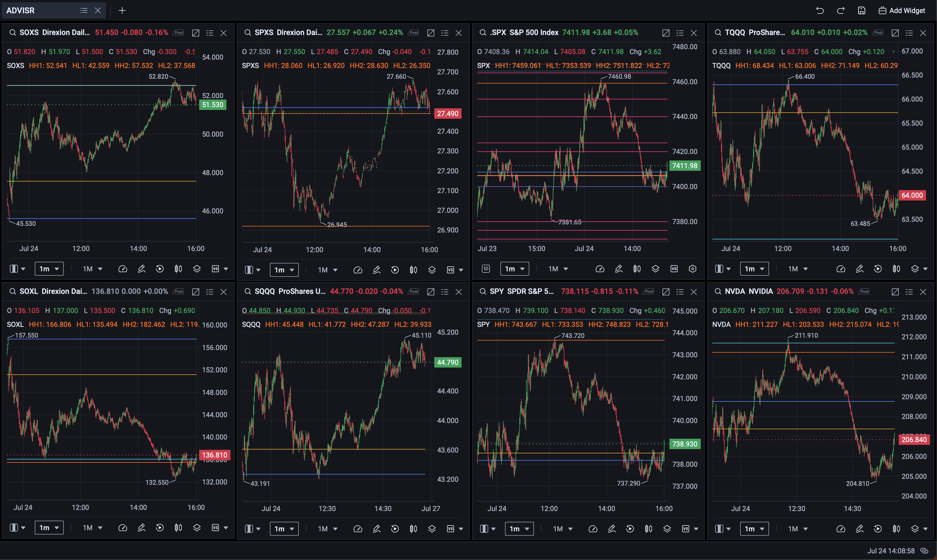The height and width of the screenshot is (560, 937).
Task: Open layers tool in SQQQ toolbar
Action: click(432, 529)
